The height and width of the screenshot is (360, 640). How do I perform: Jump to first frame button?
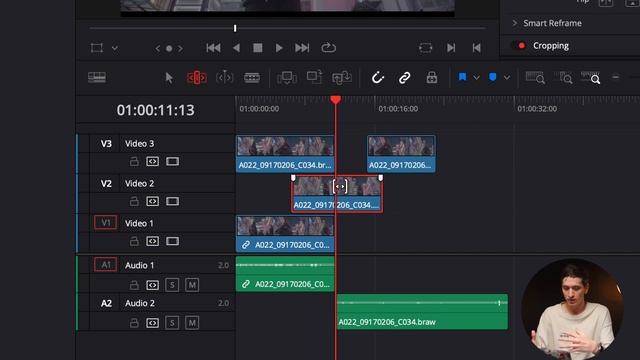click(213, 48)
